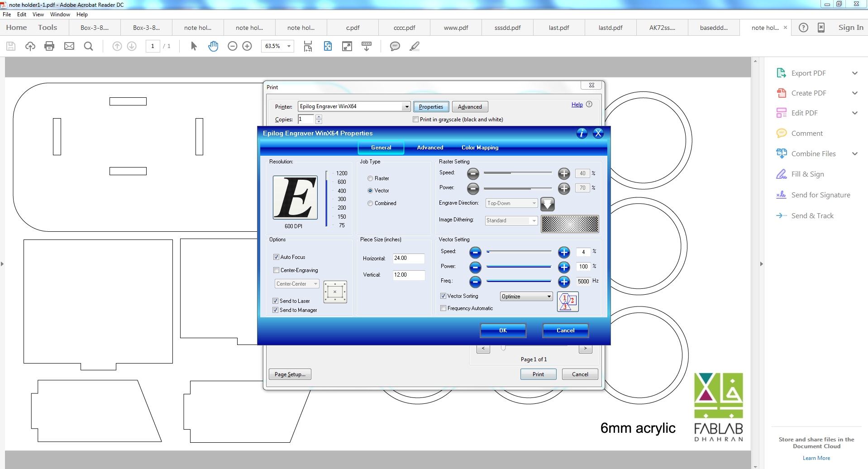Toggle full screen mode icon

click(x=347, y=46)
